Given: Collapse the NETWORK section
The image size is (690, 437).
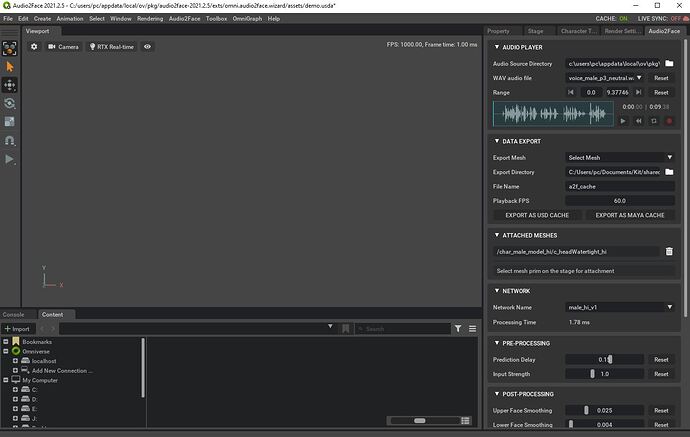Looking at the screenshot, I should [497, 290].
